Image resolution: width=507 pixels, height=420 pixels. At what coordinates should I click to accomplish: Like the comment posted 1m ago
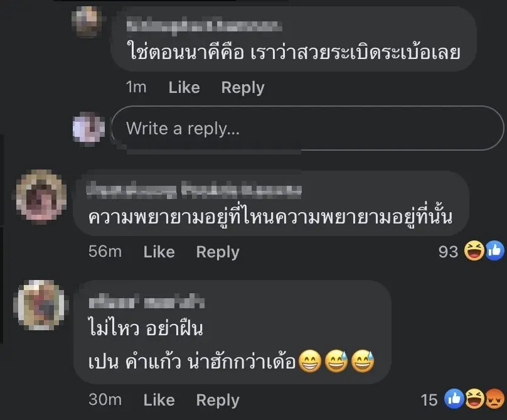coord(184,87)
